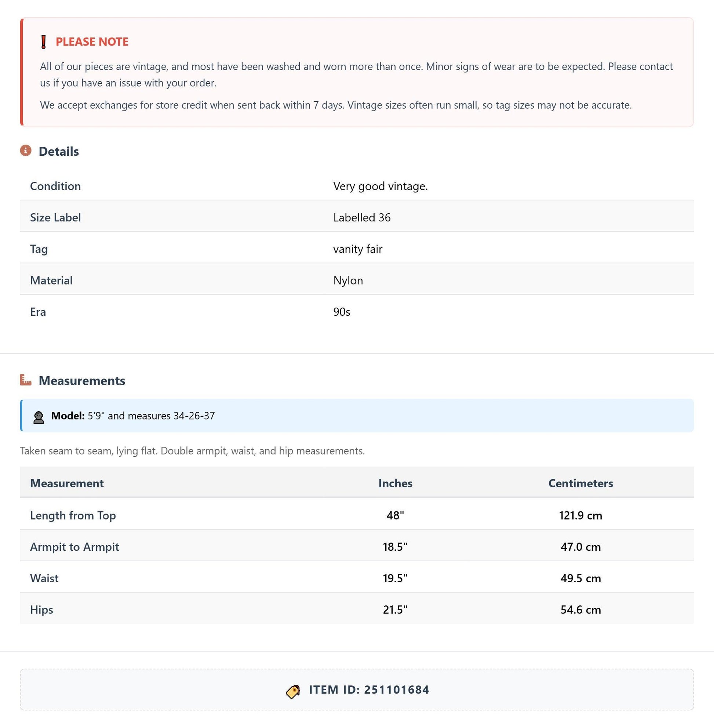Select the Labelled 36 size value
This screenshot has height=728, width=714.
tap(362, 218)
